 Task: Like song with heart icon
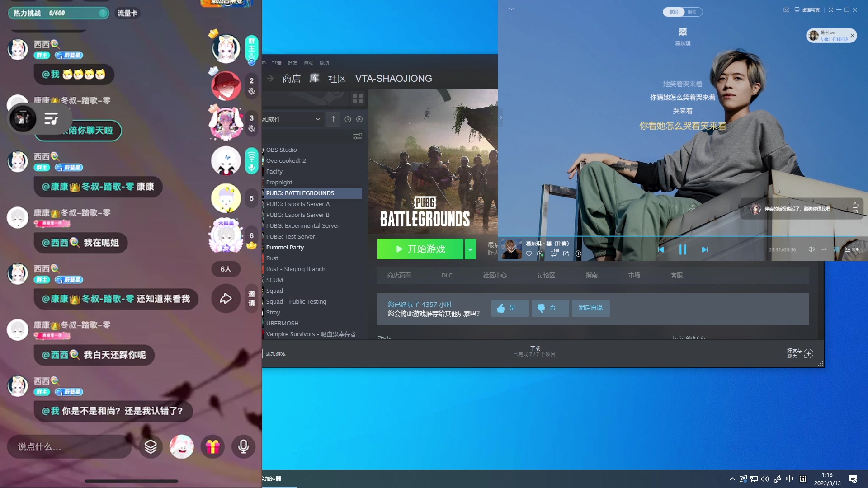[528, 254]
